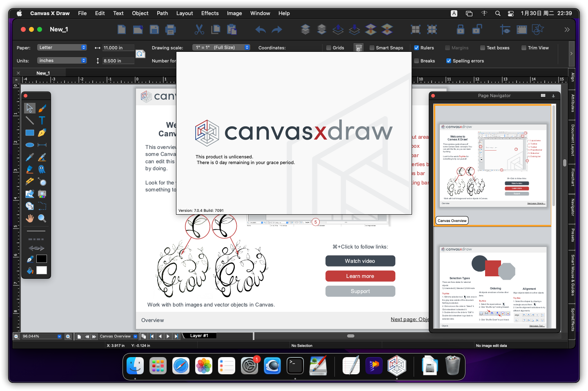
Task: Click the Save disk icon in toolbar
Action: click(x=154, y=29)
